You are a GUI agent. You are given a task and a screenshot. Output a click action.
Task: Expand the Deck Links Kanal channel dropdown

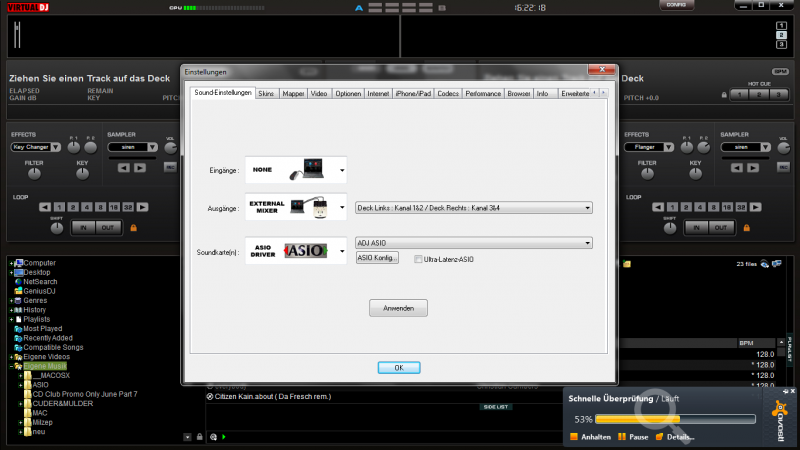click(x=473, y=208)
